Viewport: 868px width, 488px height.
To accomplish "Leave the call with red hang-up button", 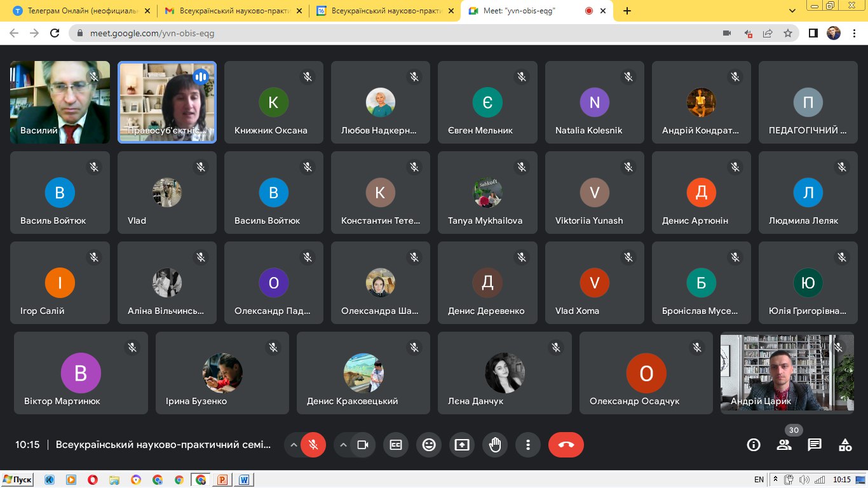I will [566, 445].
